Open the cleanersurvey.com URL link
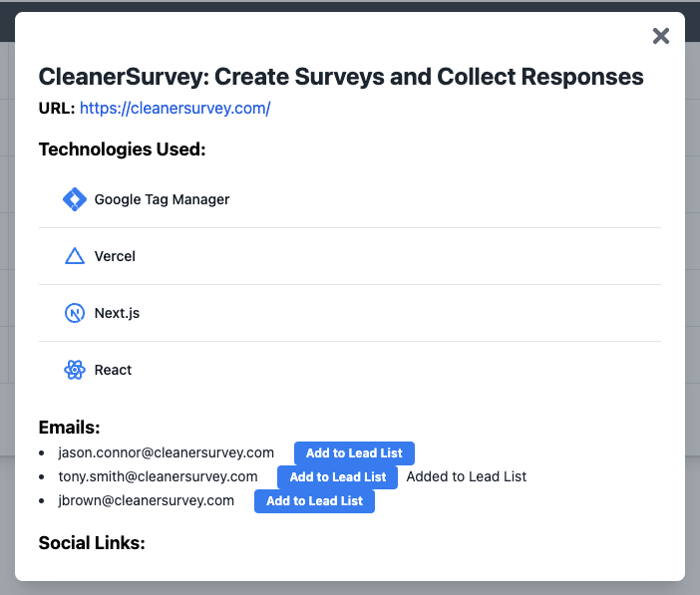Viewport: 700px width, 595px height. (x=175, y=108)
